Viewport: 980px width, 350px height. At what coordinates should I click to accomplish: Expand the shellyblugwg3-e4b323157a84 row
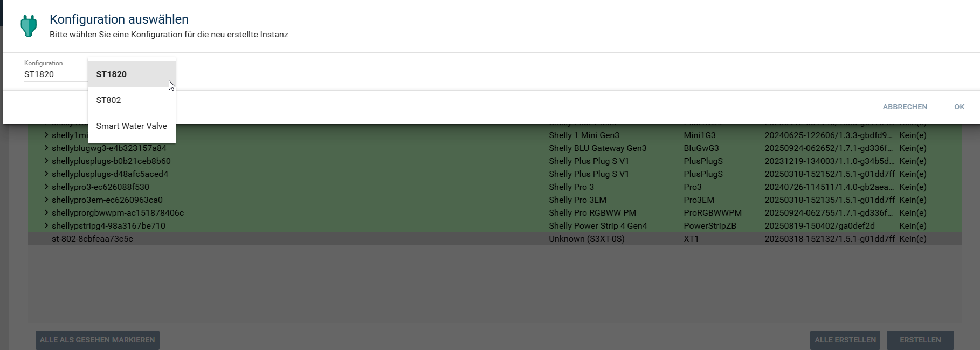click(x=46, y=148)
